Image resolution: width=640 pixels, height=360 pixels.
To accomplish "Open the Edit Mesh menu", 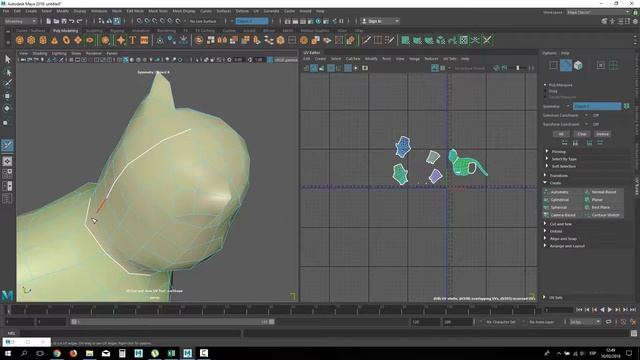I will [x=135, y=11].
